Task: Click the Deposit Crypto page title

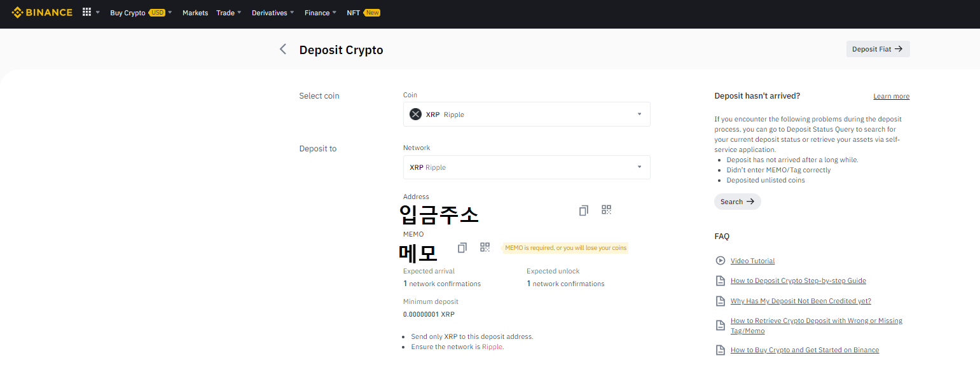Action: point(341,50)
